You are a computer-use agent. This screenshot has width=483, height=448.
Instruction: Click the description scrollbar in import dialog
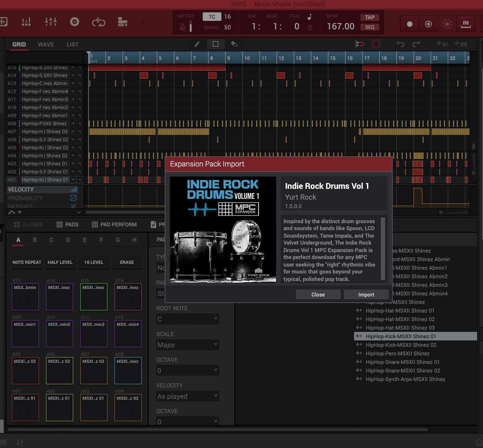click(383, 249)
